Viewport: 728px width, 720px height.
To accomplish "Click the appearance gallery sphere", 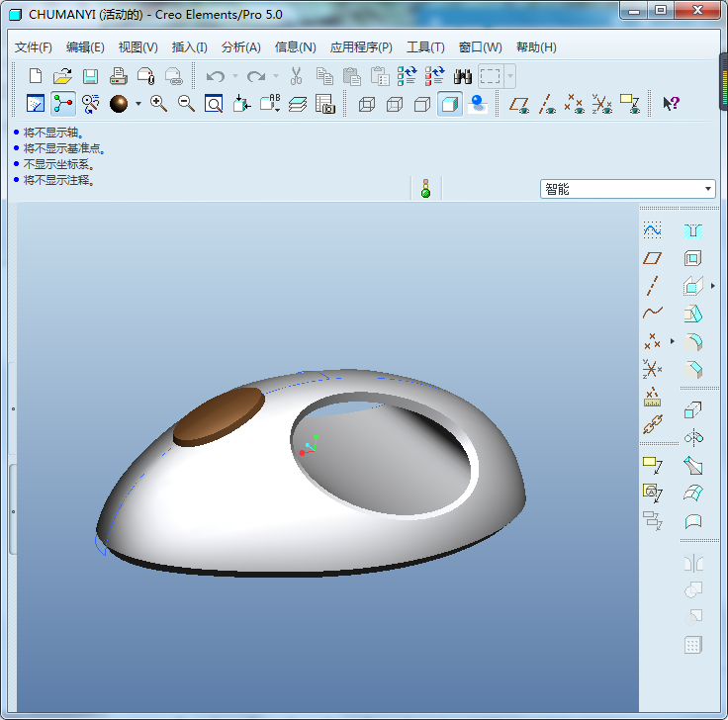I will tap(119, 104).
